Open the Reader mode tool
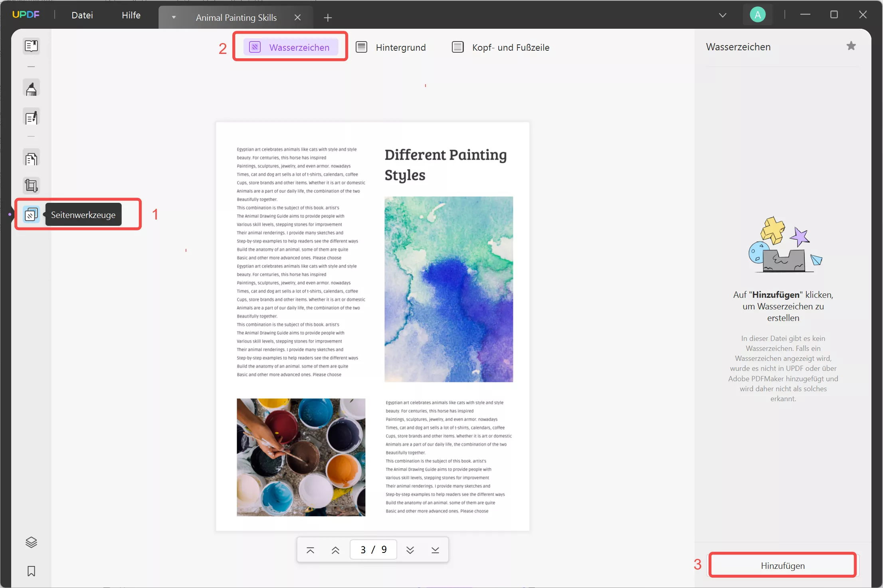This screenshot has width=883, height=588. (31, 46)
